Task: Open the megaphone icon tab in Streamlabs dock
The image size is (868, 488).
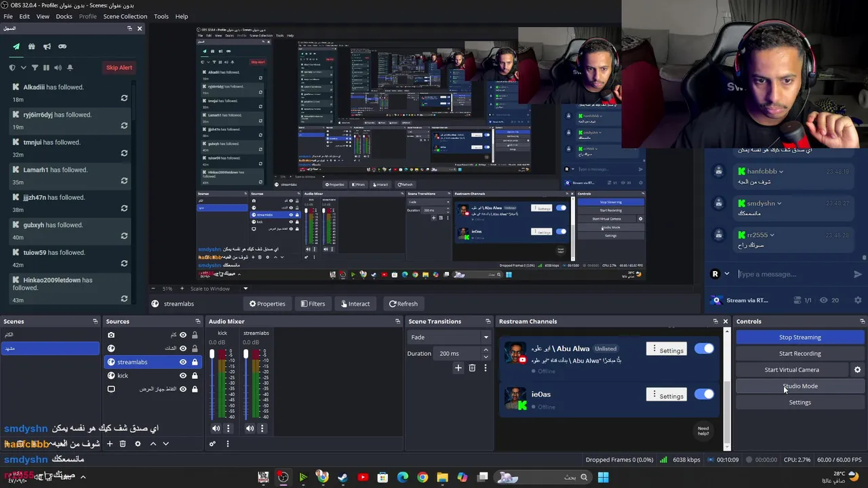Action: click(x=47, y=47)
